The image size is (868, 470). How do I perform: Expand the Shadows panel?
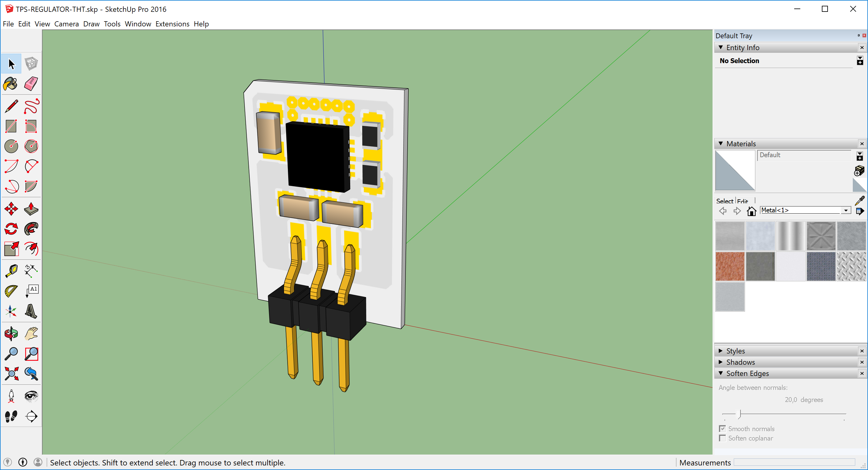[x=721, y=362]
